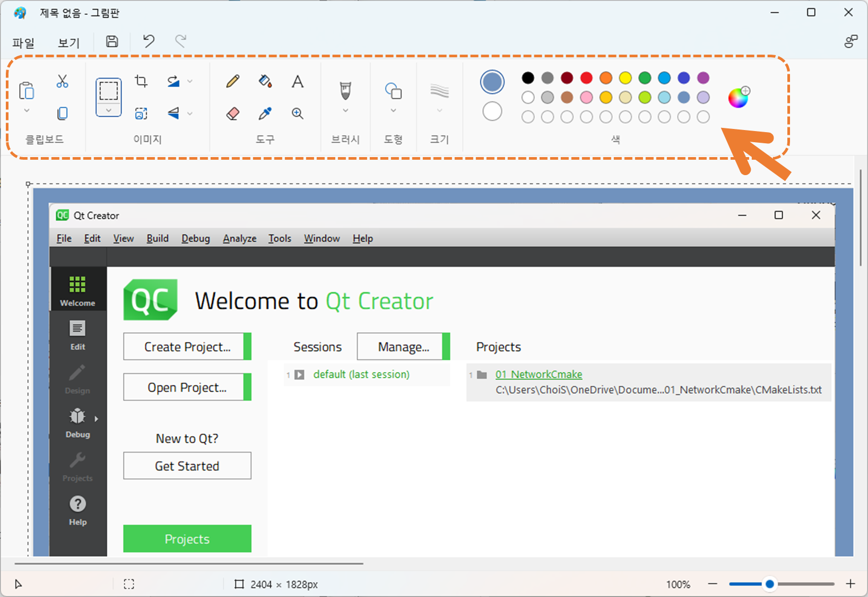
Task: Open the Edit colors wheel
Action: coord(739,97)
